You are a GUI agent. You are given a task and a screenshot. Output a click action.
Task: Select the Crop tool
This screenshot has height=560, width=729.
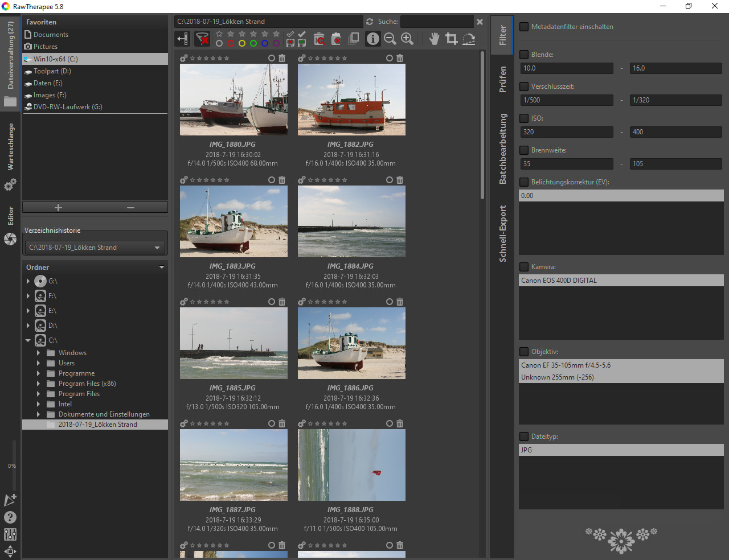click(452, 39)
